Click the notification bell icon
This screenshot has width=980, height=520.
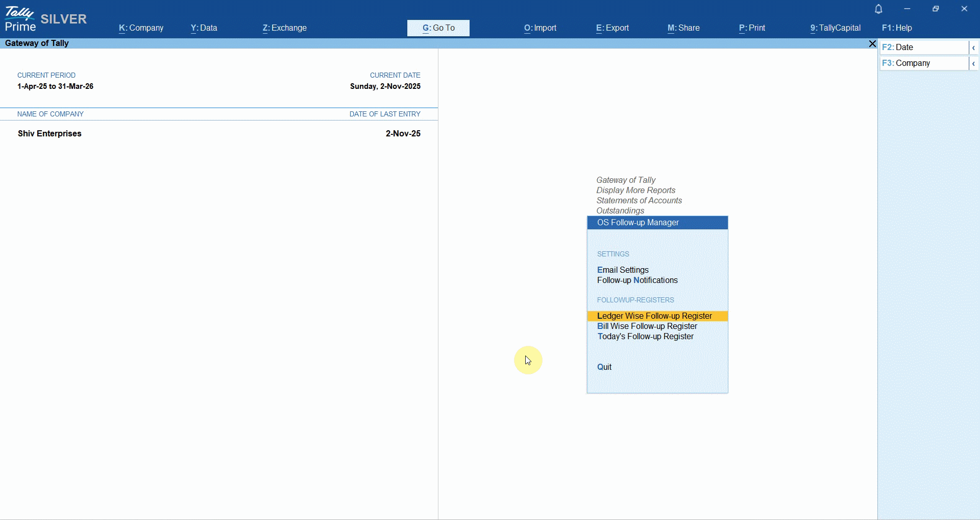coord(878,9)
